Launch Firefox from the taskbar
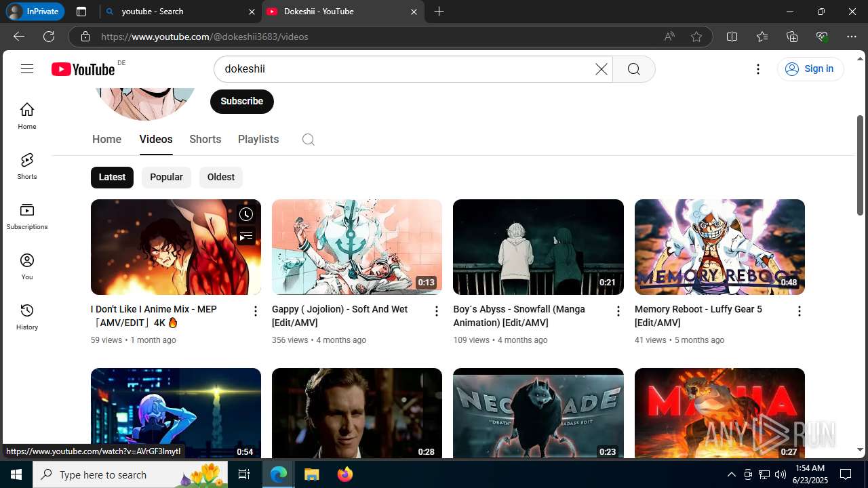This screenshot has height=488, width=868. 344,474
